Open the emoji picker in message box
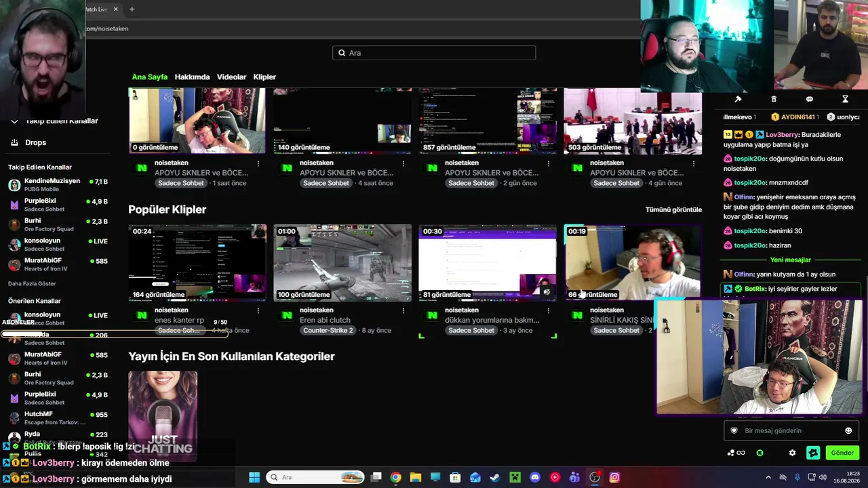The width and height of the screenshot is (868, 488). (x=848, y=430)
